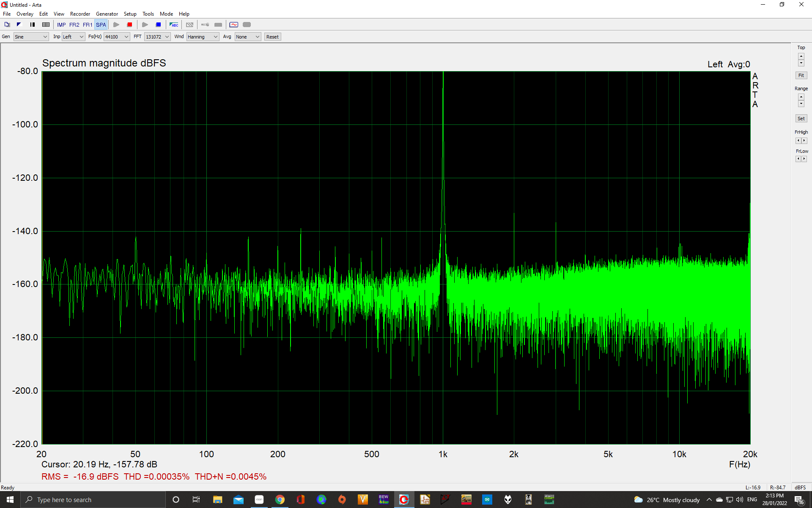Toggle SPA spectrum analyzer mode
Image resolution: width=812 pixels, height=508 pixels.
[x=101, y=25]
